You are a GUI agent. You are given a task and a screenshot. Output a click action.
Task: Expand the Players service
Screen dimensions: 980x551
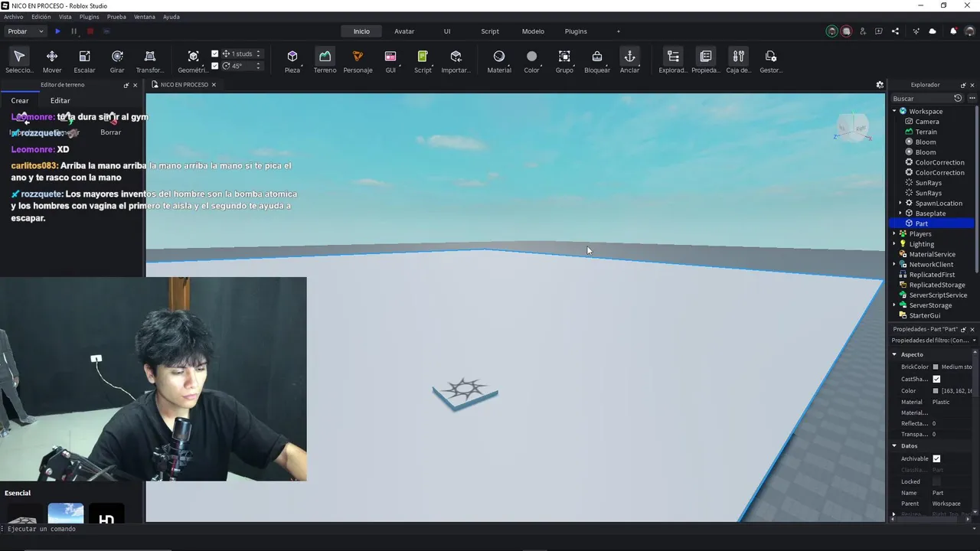point(894,233)
